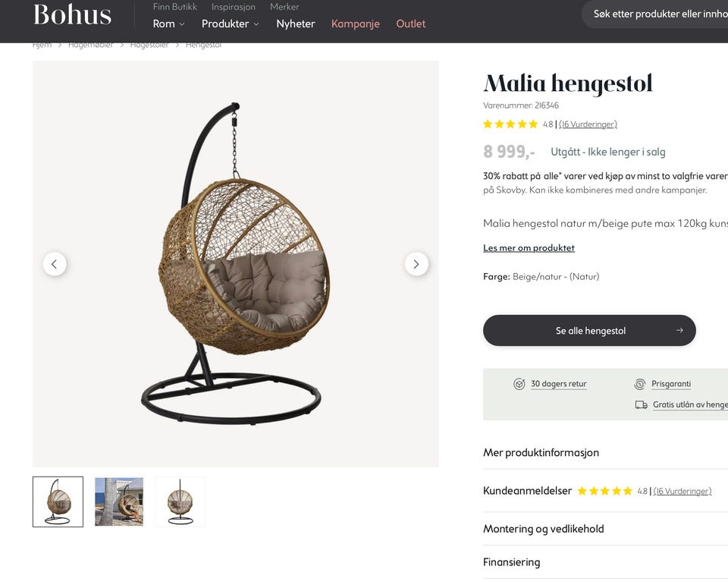This screenshot has height=582, width=728.
Task: Click the 30 dagers retur icon
Action: click(x=519, y=384)
